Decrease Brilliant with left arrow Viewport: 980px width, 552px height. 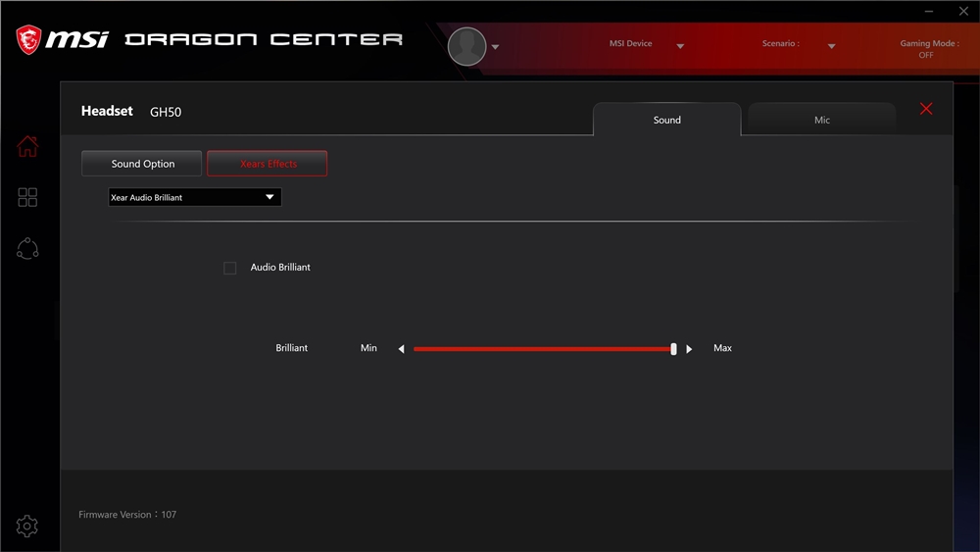click(401, 349)
